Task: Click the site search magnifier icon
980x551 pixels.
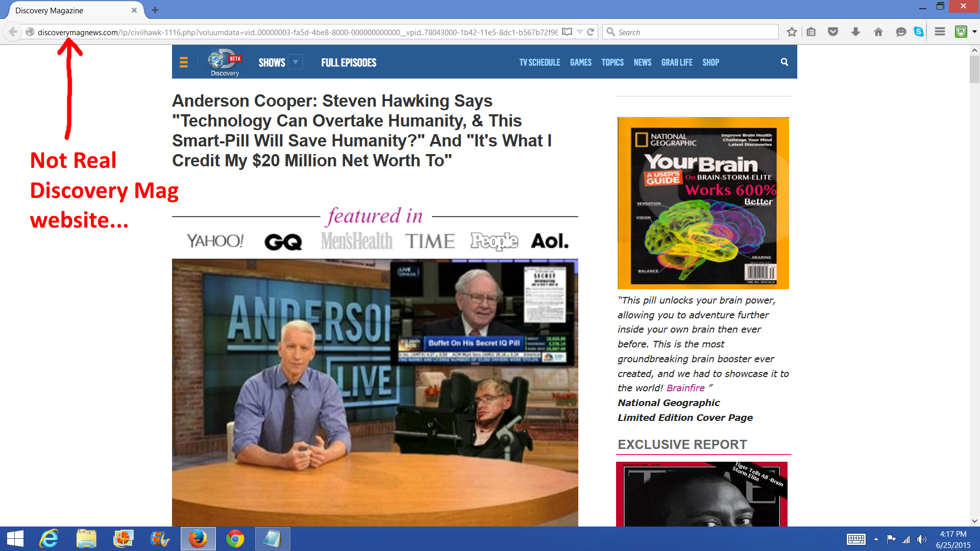Action: tap(785, 62)
